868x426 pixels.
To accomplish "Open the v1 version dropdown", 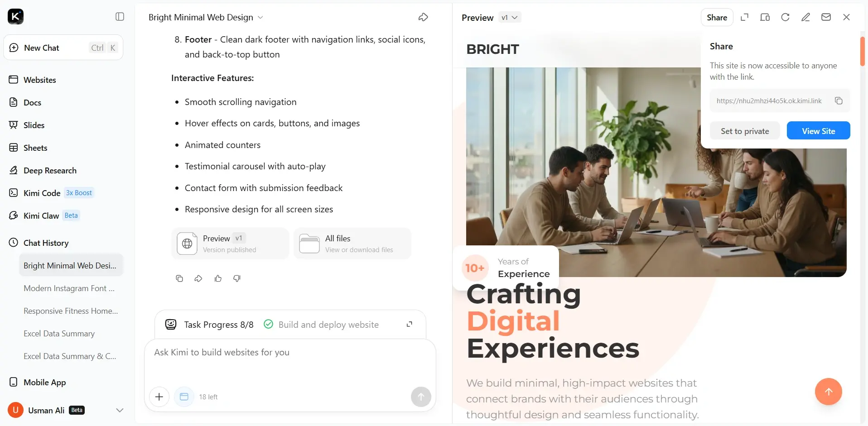I will click(510, 18).
